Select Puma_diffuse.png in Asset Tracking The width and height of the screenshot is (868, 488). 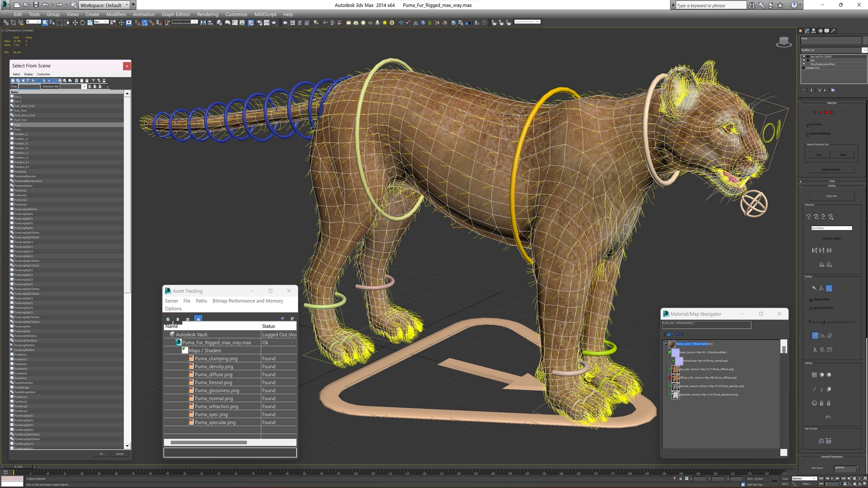[x=213, y=375]
